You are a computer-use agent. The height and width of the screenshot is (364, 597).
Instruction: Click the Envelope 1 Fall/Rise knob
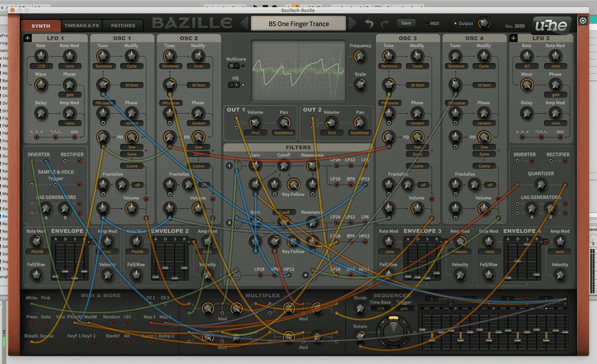click(x=36, y=274)
